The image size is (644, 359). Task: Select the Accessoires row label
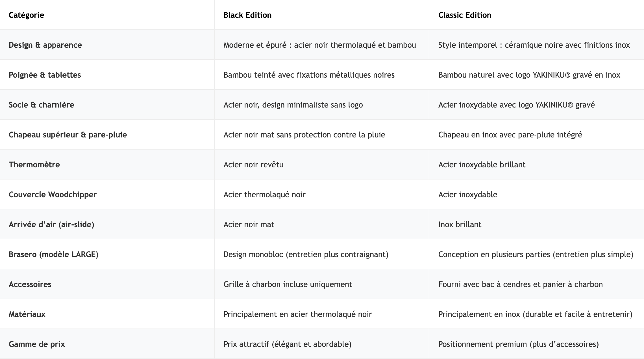click(x=30, y=284)
